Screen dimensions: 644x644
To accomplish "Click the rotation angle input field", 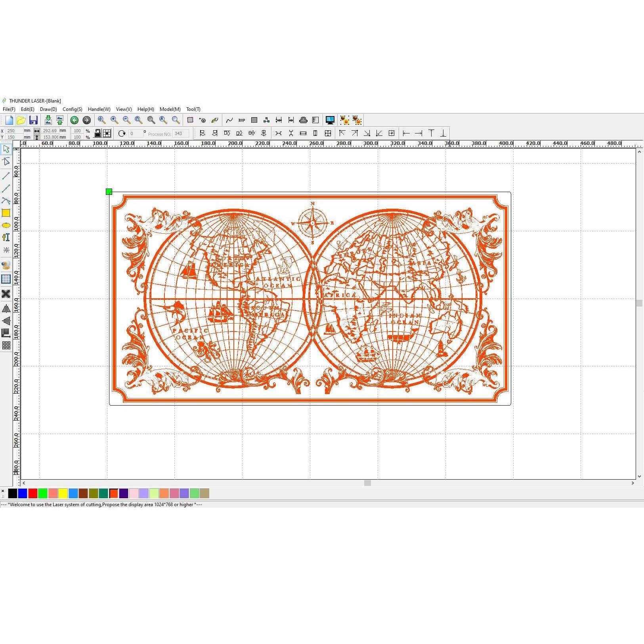I will point(136,134).
